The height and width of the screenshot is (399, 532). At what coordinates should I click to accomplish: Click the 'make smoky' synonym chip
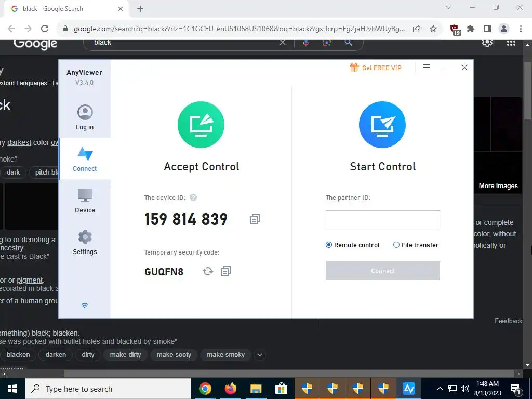point(225,354)
